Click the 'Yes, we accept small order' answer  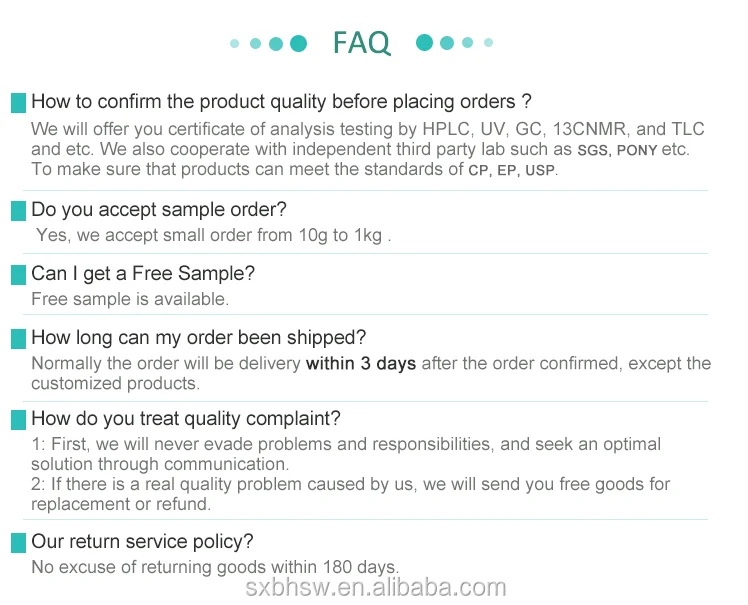213,236
